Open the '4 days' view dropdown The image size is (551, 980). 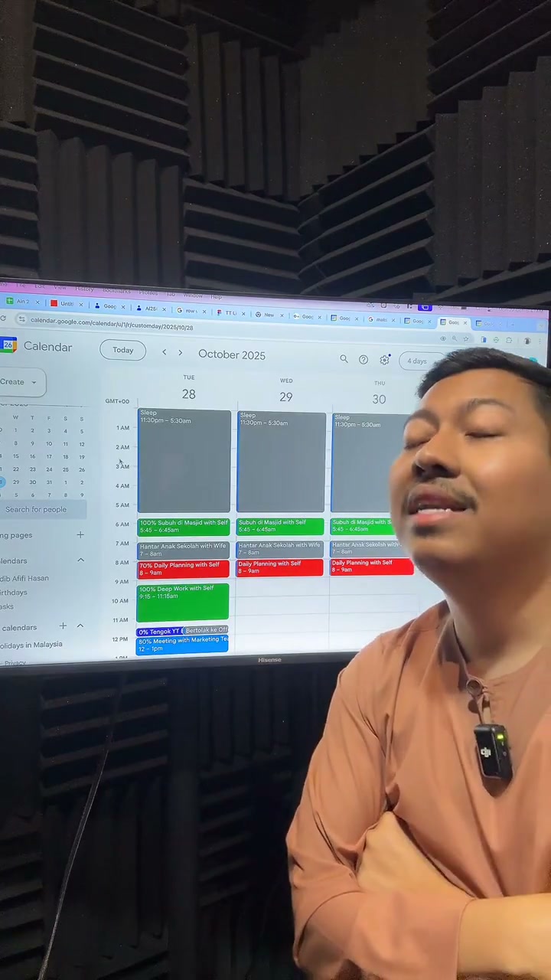pyautogui.click(x=418, y=361)
